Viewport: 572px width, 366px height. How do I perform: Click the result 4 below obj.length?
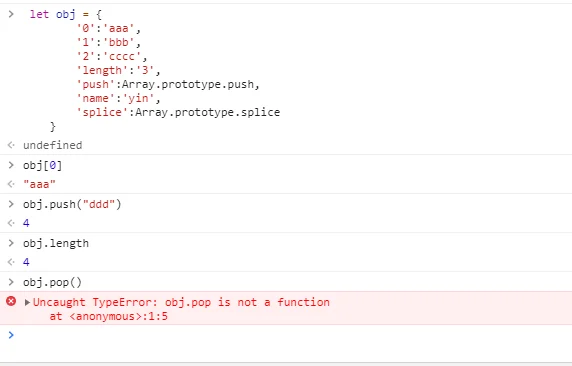pyautogui.click(x=26, y=262)
